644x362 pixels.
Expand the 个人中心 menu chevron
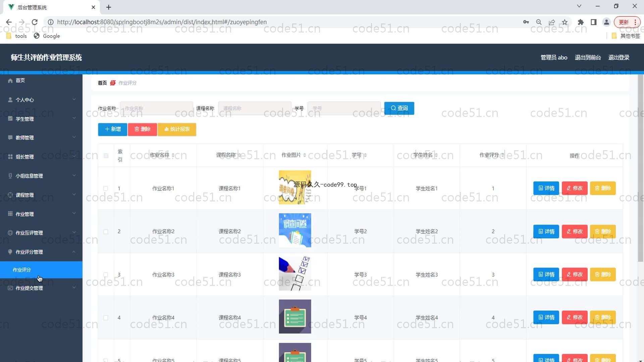[x=74, y=99]
